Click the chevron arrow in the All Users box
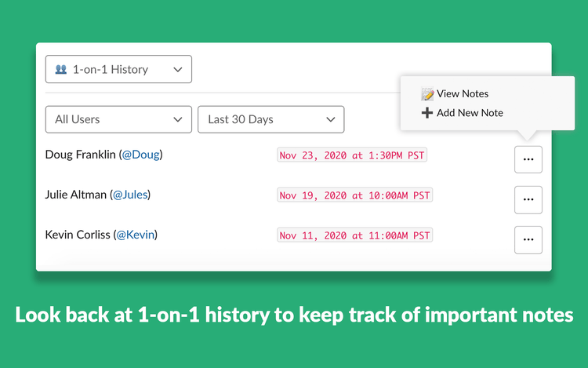 pyautogui.click(x=178, y=120)
